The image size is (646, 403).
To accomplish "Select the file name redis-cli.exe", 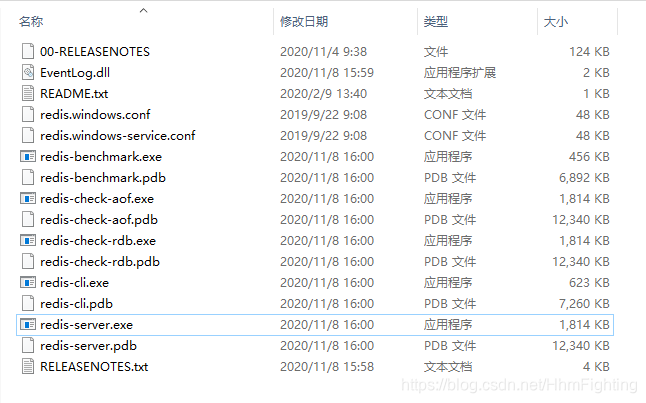I will pos(74,283).
